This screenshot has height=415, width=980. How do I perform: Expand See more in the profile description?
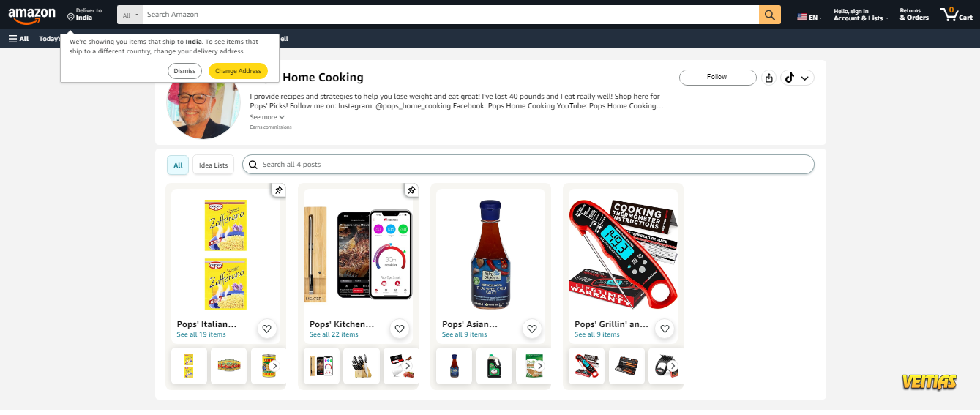click(267, 117)
